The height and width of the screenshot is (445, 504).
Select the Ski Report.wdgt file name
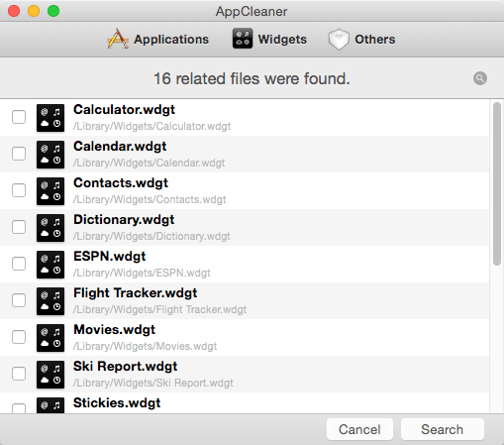pyautogui.click(x=125, y=367)
